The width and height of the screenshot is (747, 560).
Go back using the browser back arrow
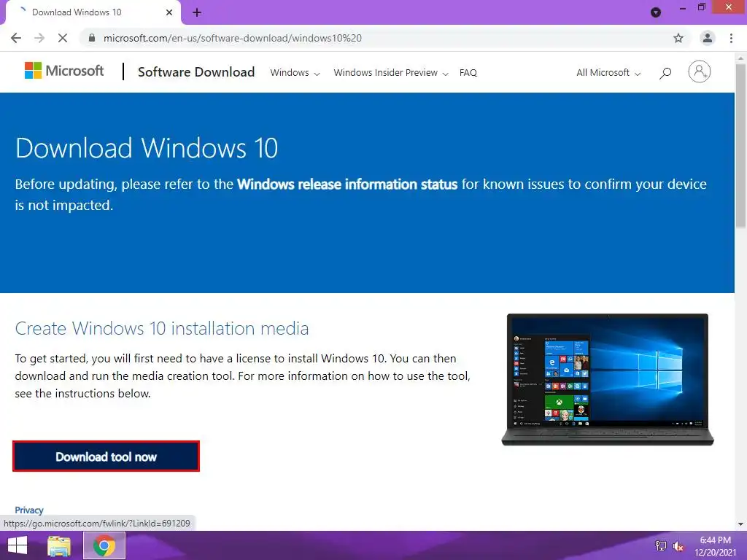16,38
